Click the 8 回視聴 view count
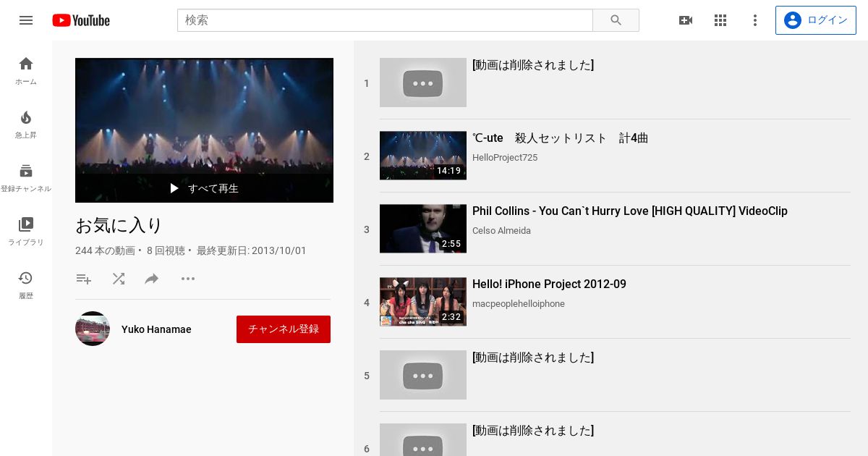This screenshot has height=456, width=868. point(166,250)
